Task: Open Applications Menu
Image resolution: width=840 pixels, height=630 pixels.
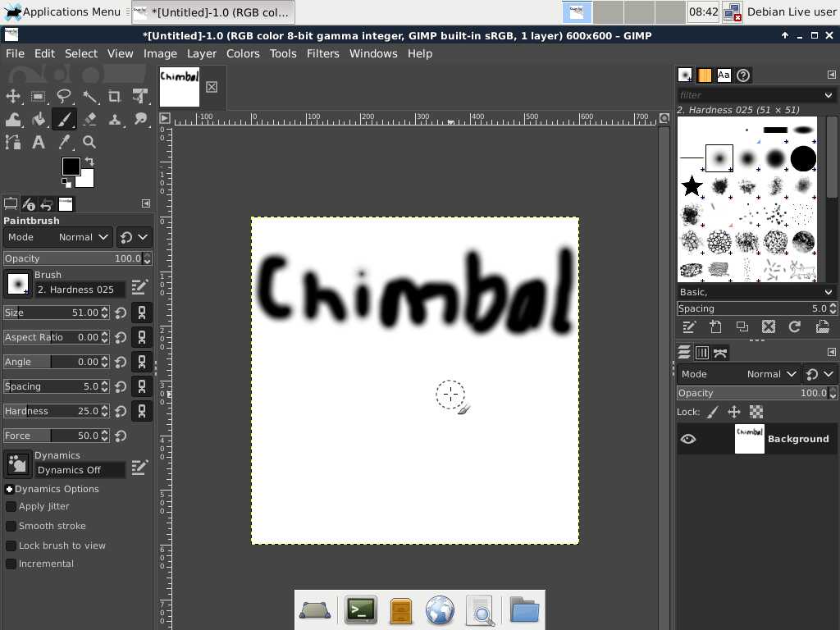Action: [x=62, y=11]
